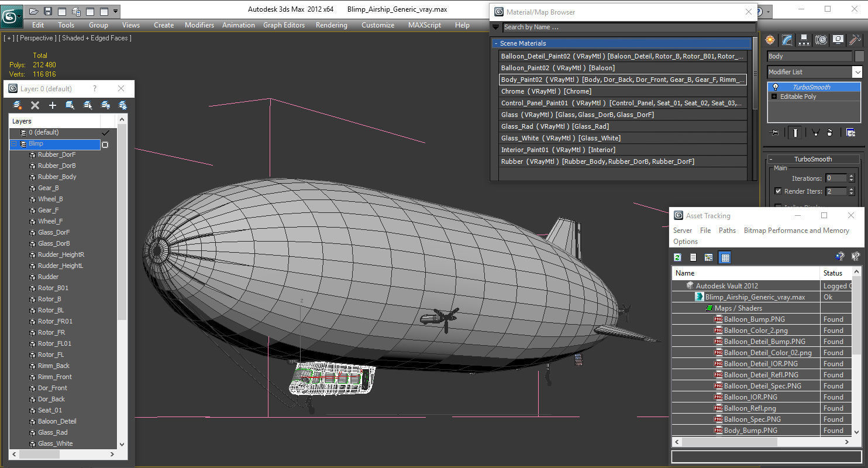Collapse the Scene Materials group
Viewport: 868px width, 468px height.
click(496, 43)
